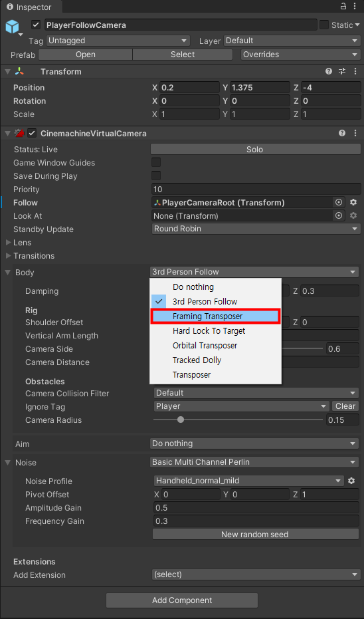This screenshot has height=619, width=364.
Task: Choose Hard Lock To Target option
Action: [x=215, y=331]
